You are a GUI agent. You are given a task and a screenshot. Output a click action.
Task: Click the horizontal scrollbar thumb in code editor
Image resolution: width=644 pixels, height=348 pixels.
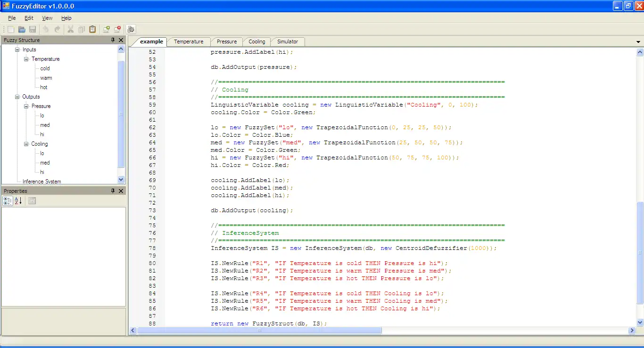coord(259,331)
